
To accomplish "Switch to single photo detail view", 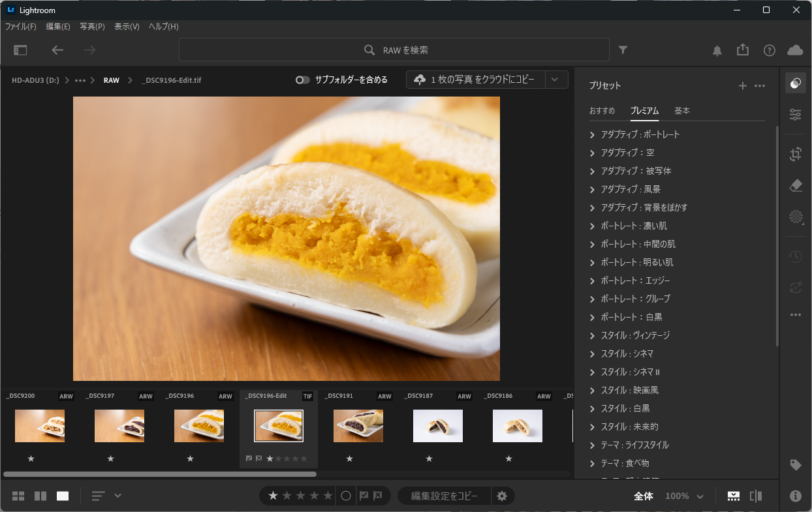I will click(x=63, y=496).
